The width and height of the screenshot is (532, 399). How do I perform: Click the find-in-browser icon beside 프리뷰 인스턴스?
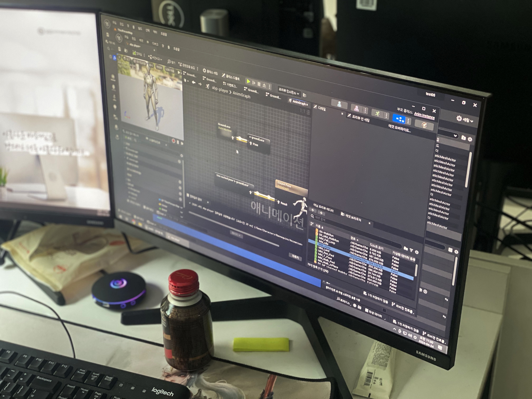[x=305, y=95]
